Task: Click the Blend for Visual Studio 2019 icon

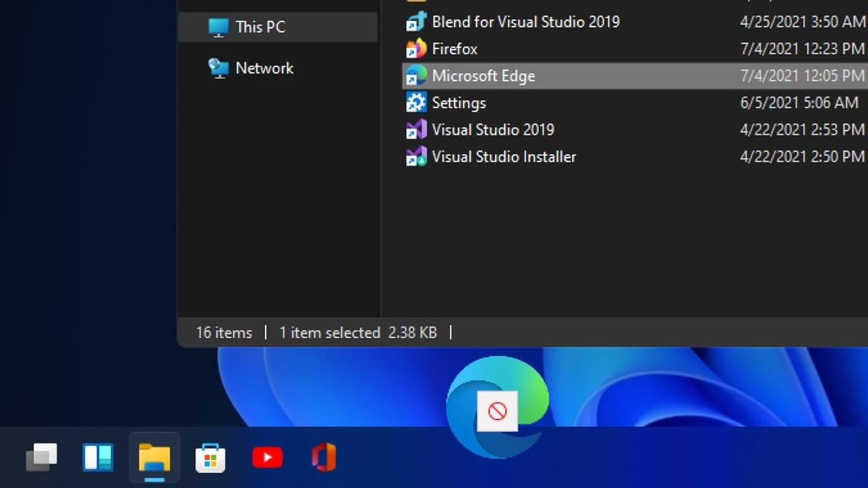Action: pyautogui.click(x=416, y=22)
